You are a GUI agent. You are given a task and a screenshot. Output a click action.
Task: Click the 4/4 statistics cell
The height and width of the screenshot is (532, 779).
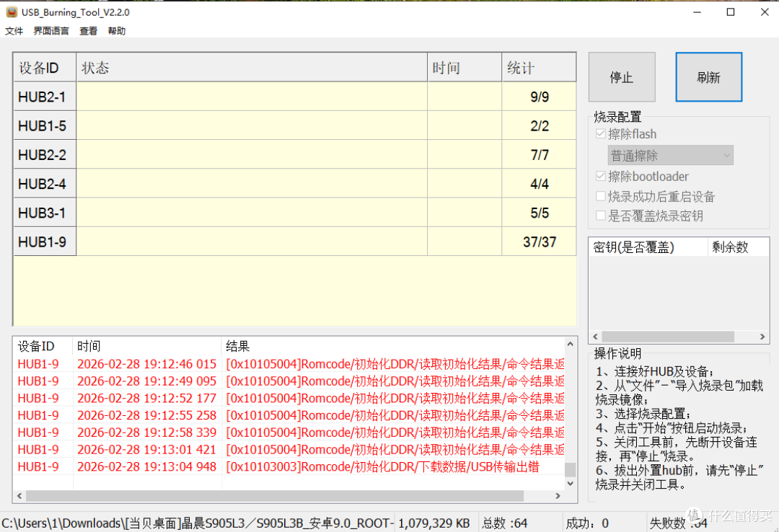click(x=539, y=184)
